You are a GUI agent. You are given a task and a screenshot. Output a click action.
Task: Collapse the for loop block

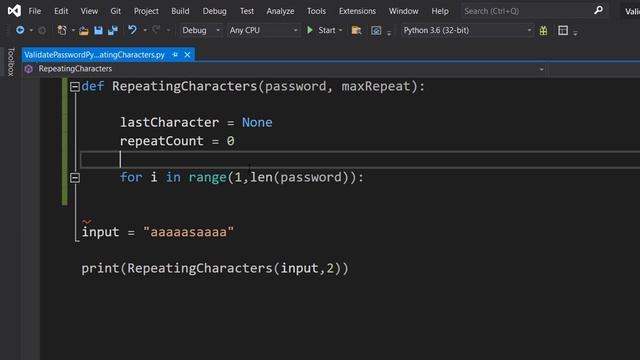tap(75, 178)
